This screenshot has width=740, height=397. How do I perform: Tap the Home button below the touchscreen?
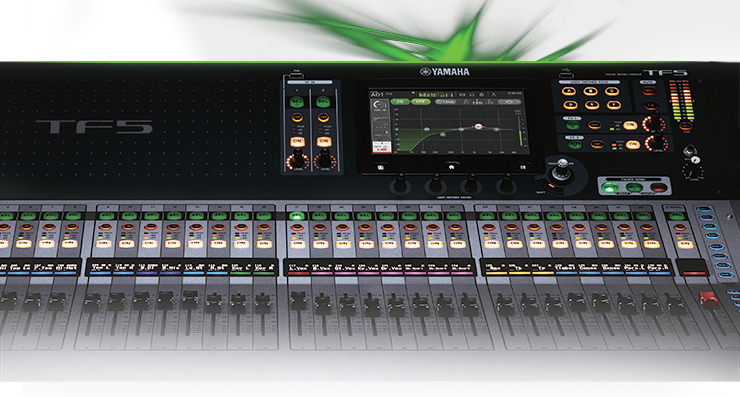[x=451, y=167]
